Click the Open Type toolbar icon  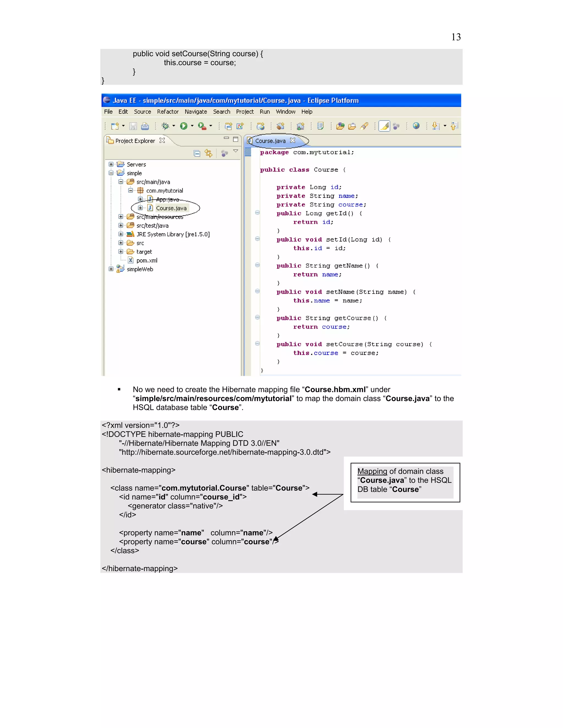click(340, 126)
